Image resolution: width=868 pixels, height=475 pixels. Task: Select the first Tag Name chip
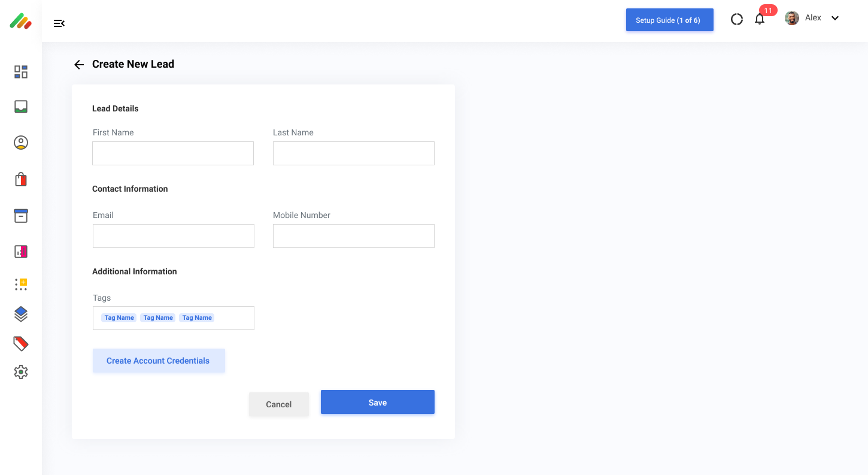tap(119, 318)
